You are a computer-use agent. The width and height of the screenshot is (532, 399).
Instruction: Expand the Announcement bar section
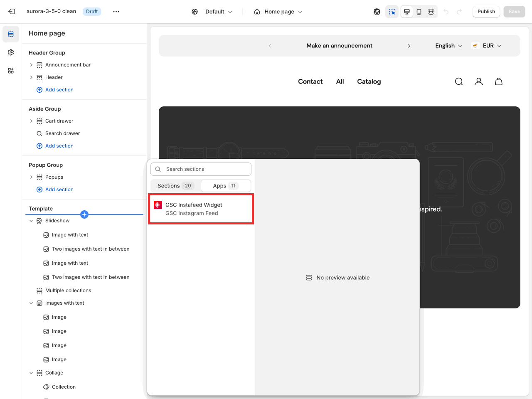(x=31, y=65)
